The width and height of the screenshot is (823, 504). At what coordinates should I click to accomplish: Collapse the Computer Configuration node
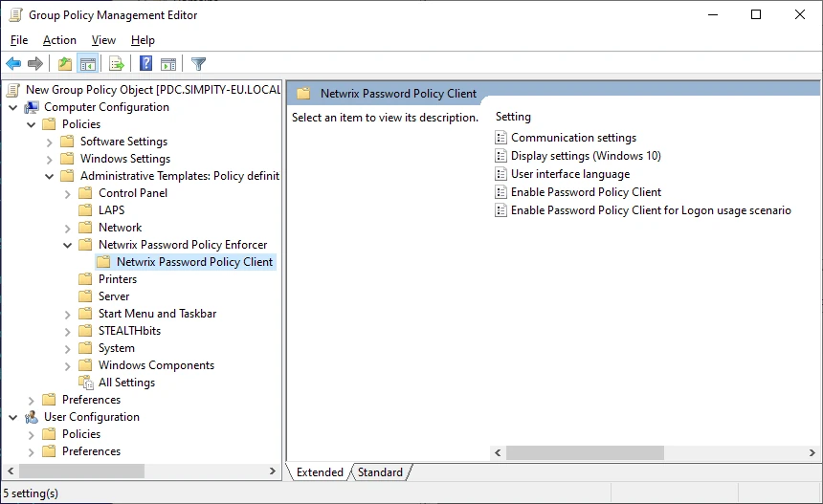click(13, 107)
